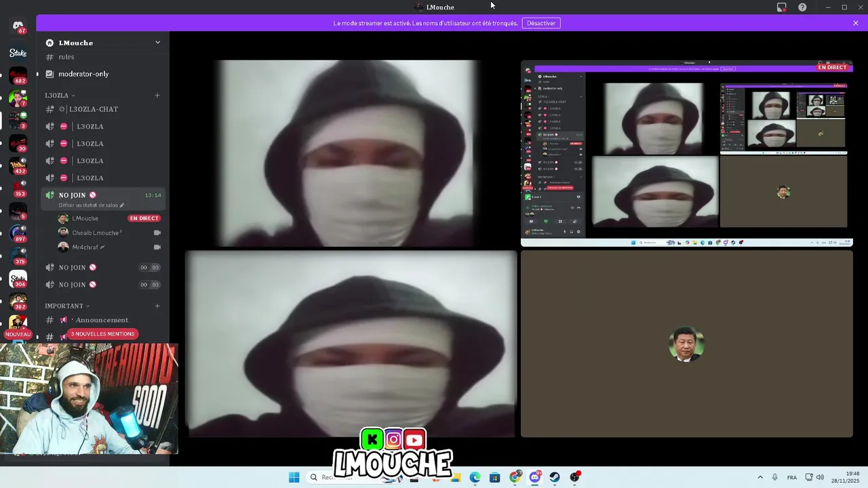This screenshot has height=488, width=868.
Task: Open the help icon in title bar
Action: [x=802, y=7]
